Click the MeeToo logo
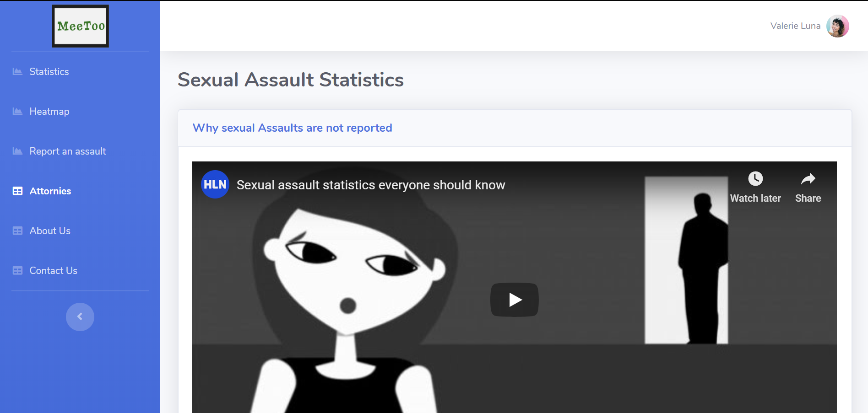 pyautogui.click(x=81, y=26)
